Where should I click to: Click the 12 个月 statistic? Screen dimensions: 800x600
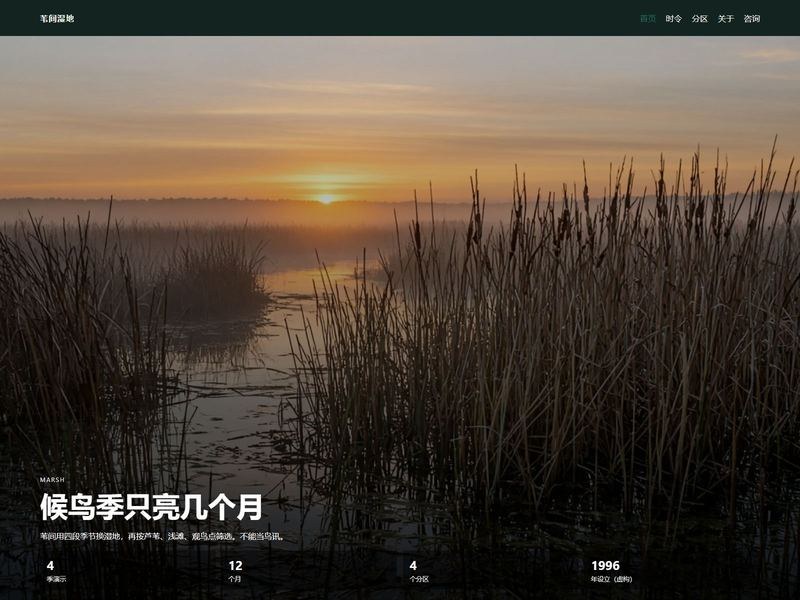pos(235,571)
